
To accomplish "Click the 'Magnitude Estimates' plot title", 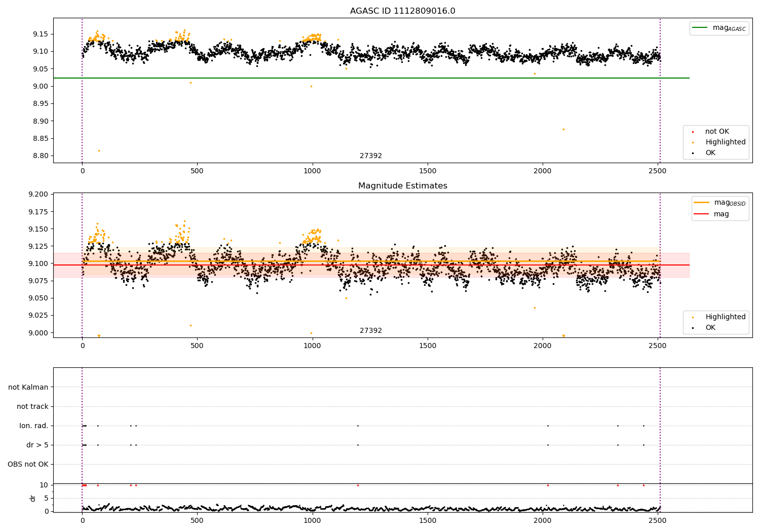I will tap(402, 186).
